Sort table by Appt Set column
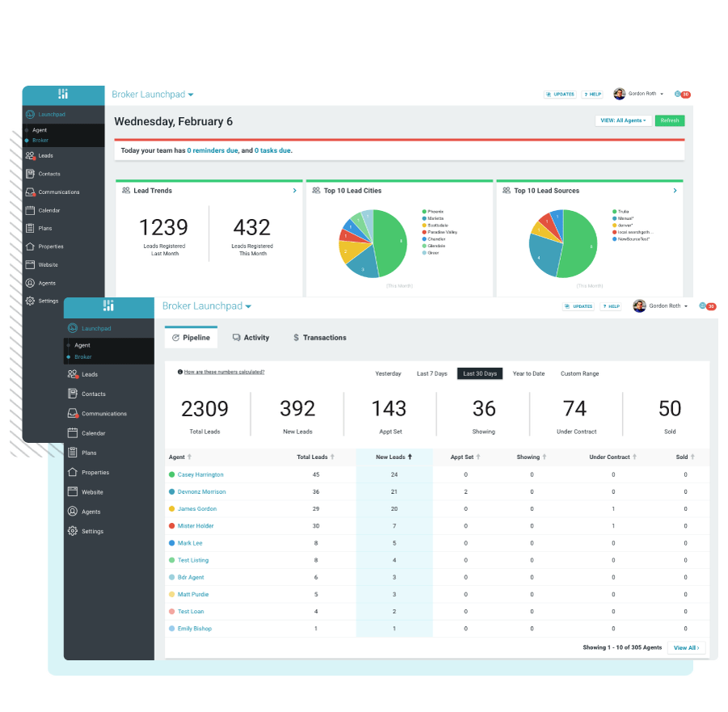Screen dimensions: 728x712 pyautogui.click(x=465, y=457)
